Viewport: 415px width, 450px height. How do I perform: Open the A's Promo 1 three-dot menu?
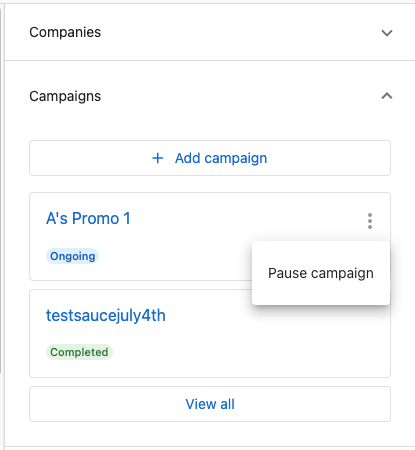[x=370, y=221]
